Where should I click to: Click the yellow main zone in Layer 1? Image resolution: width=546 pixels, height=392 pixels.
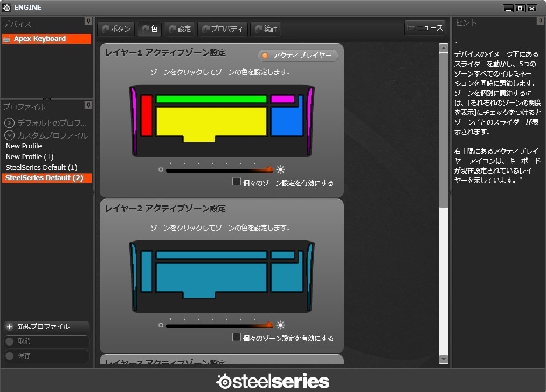211,121
